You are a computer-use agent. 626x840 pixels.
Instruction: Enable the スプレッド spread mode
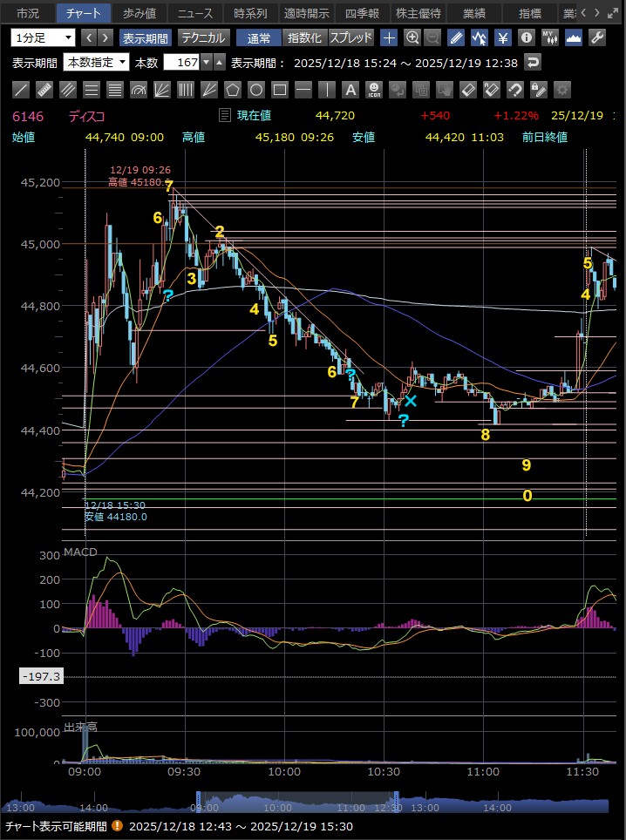[x=351, y=37]
